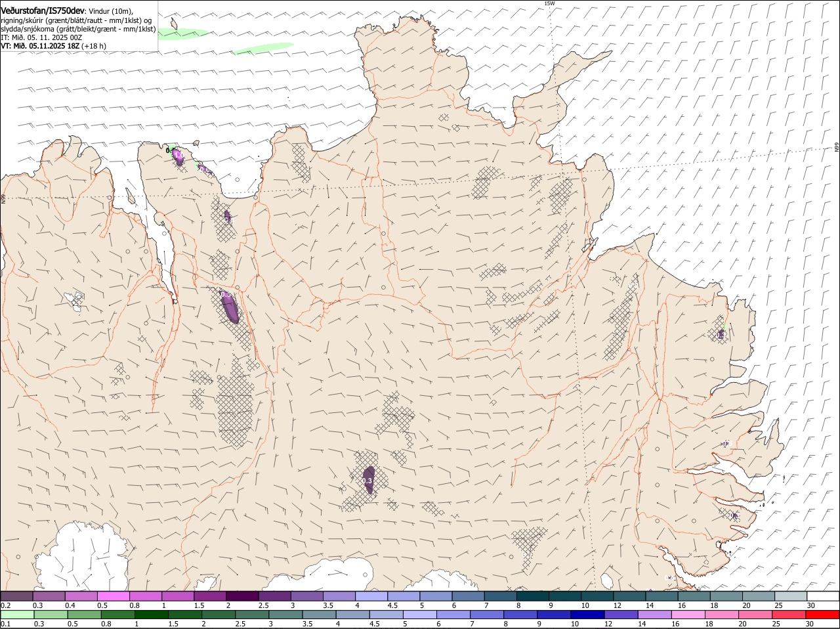The image size is (840, 629).
Task: Select the 20 swatch on the rain scale
Action: 755,615
